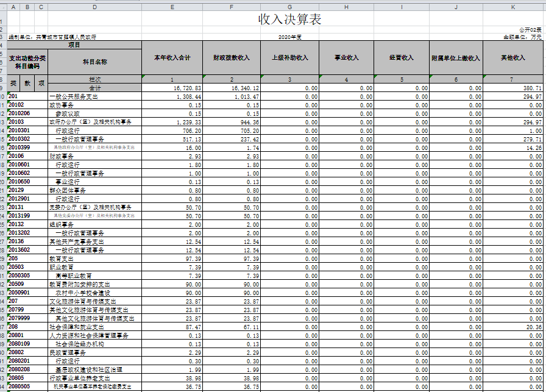Click the cell showing 380.71
The image size is (546, 392).
[512, 88]
